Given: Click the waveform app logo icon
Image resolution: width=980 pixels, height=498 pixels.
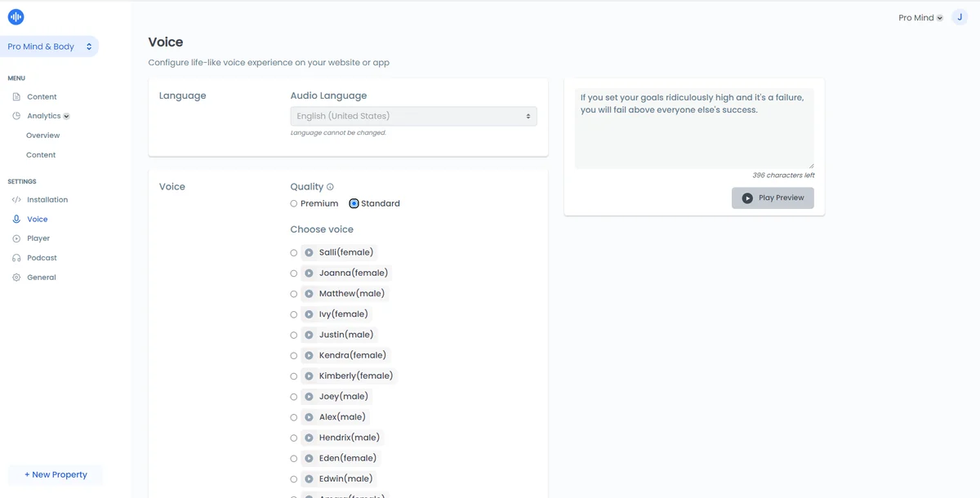Looking at the screenshot, I should pyautogui.click(x=16, y=16).
